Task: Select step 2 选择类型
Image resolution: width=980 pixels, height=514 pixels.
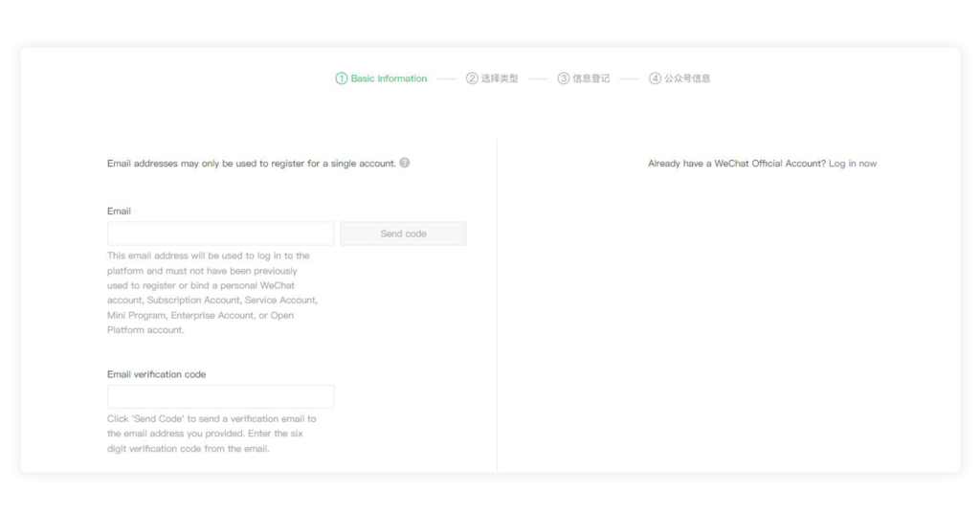Action: click(492, 78)
